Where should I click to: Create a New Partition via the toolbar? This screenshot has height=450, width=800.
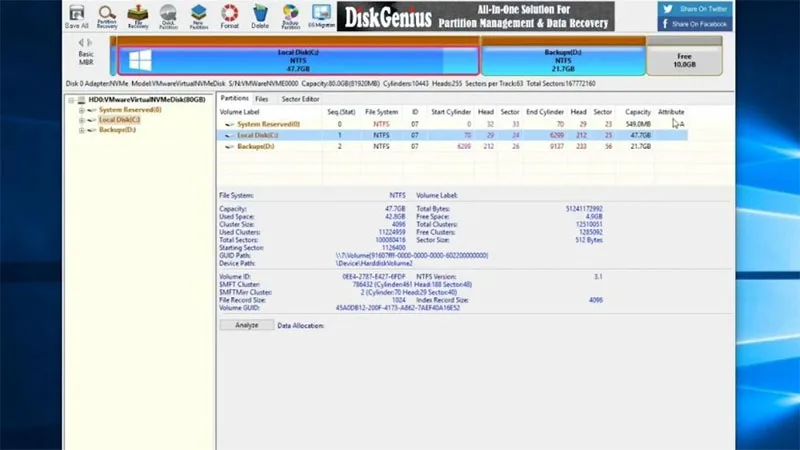point(199,16)
